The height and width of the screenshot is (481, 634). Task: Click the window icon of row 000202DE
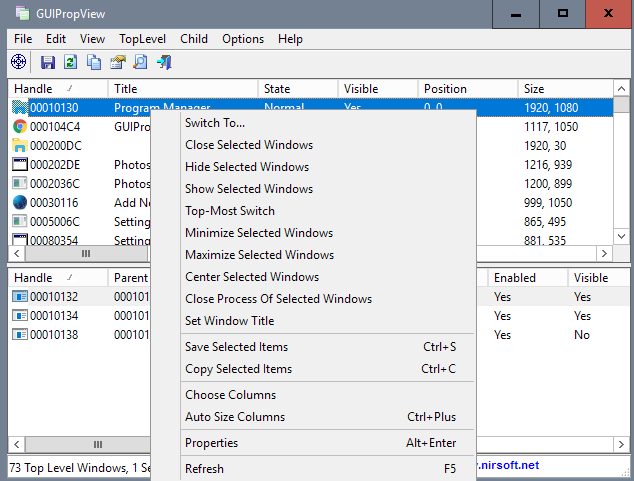pos(19,165)
